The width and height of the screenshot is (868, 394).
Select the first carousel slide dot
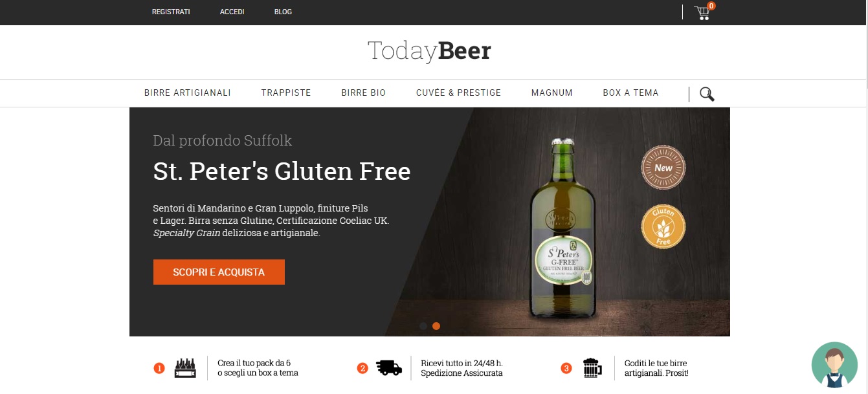point(423,326)
